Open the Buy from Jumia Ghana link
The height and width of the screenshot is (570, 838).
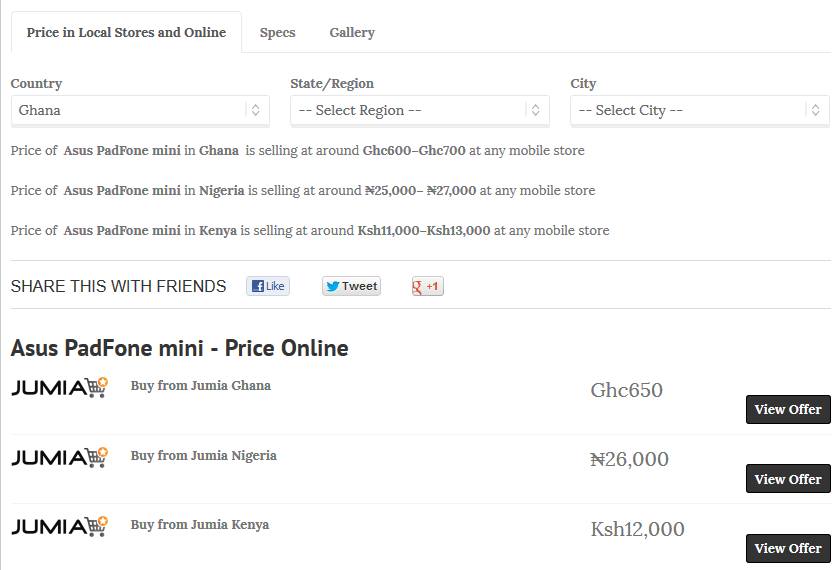click(200, 386)
